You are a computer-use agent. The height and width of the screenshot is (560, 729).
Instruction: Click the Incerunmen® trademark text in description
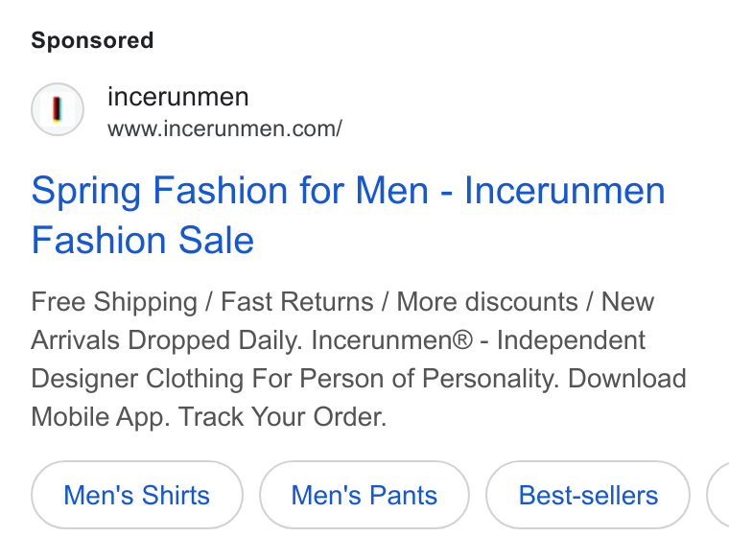point(392,340)
